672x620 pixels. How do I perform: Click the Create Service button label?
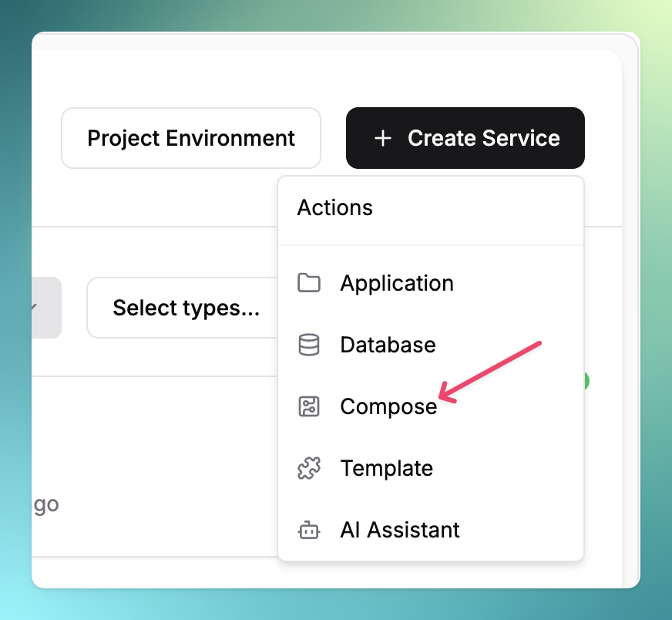483,138
